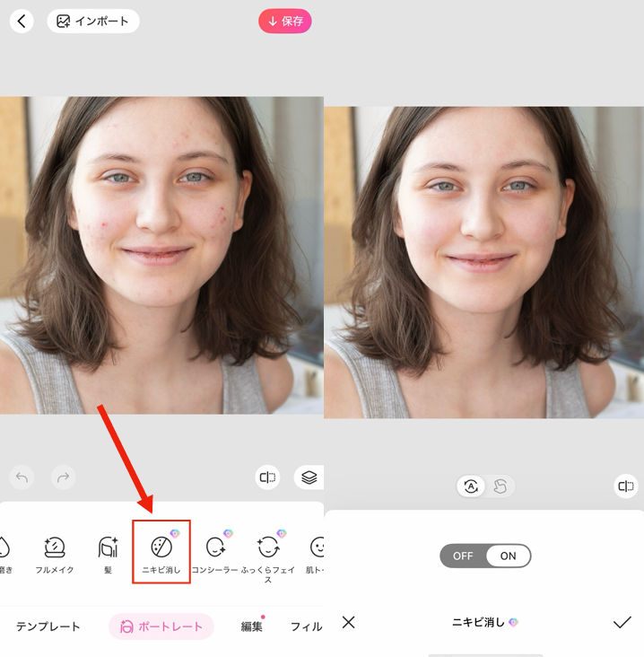
Task: Choose the コンシーラー concealer tool
Action: point(215,553)
